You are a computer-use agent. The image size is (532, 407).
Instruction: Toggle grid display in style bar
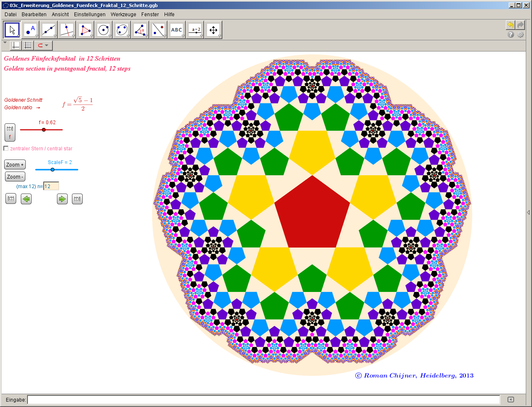pyautogui.click(x=27, y=45)
